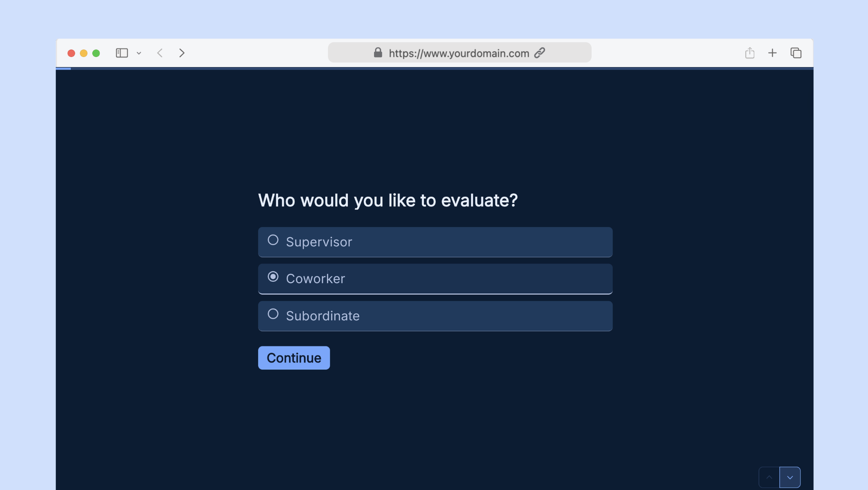Choose the Subordinate option label
This screenshot has width=868, height=490.
click(x=323, y=316)
